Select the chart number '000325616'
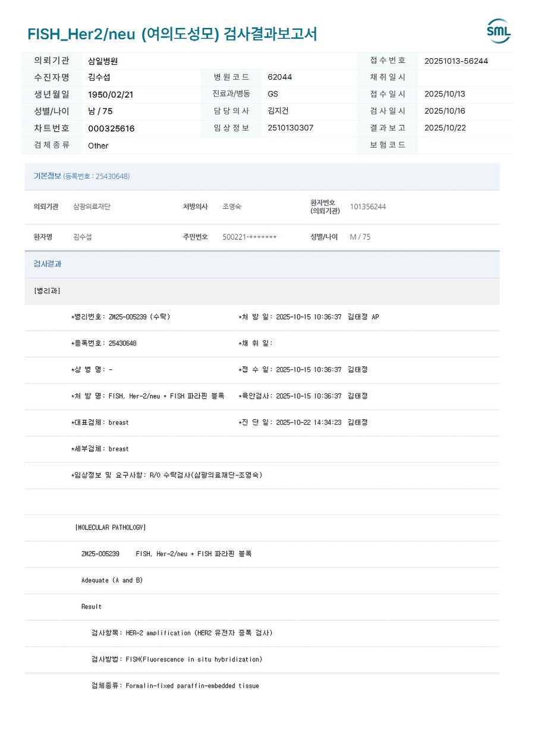 (111, 128)
